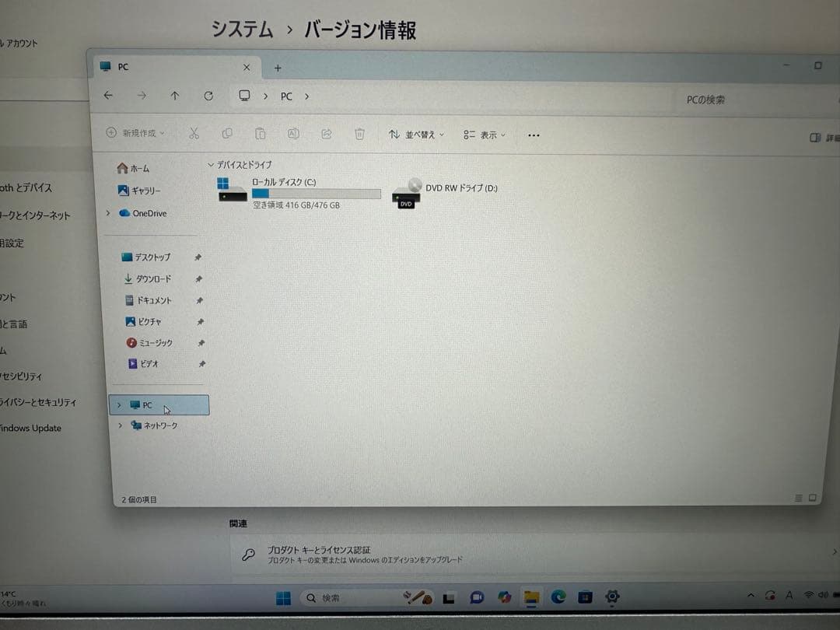Click the Paste clipboard icon

(x=261, y=134)
